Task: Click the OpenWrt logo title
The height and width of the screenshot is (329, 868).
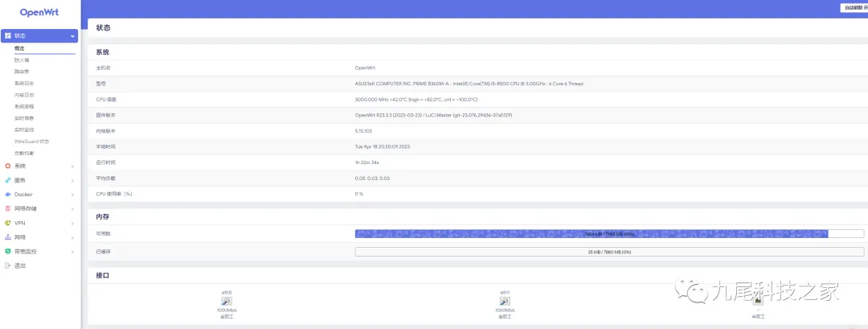Action: click(x=40, y=13)
